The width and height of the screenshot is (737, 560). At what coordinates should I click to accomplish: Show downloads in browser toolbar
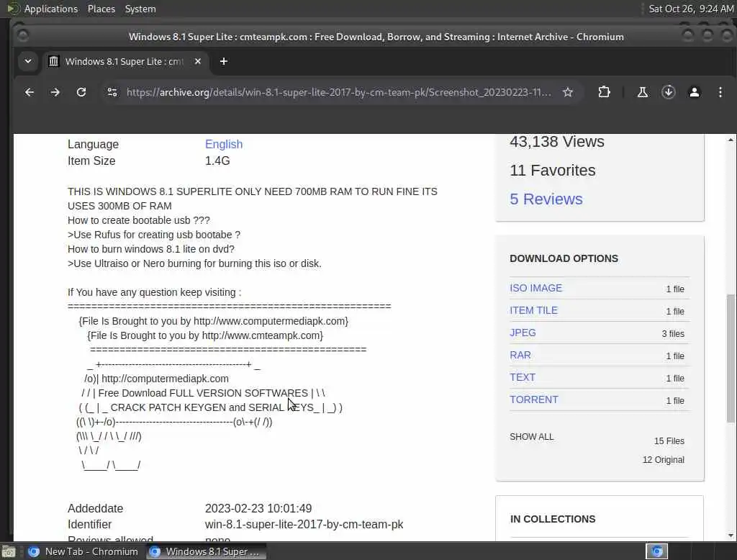tap(669, 93)
